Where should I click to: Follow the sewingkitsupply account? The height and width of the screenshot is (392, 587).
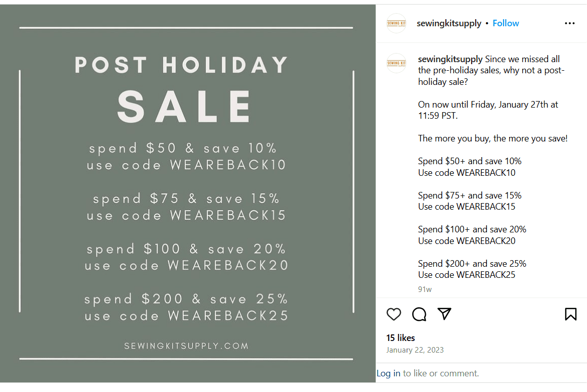pyautogui.click(x=506, y=23)
